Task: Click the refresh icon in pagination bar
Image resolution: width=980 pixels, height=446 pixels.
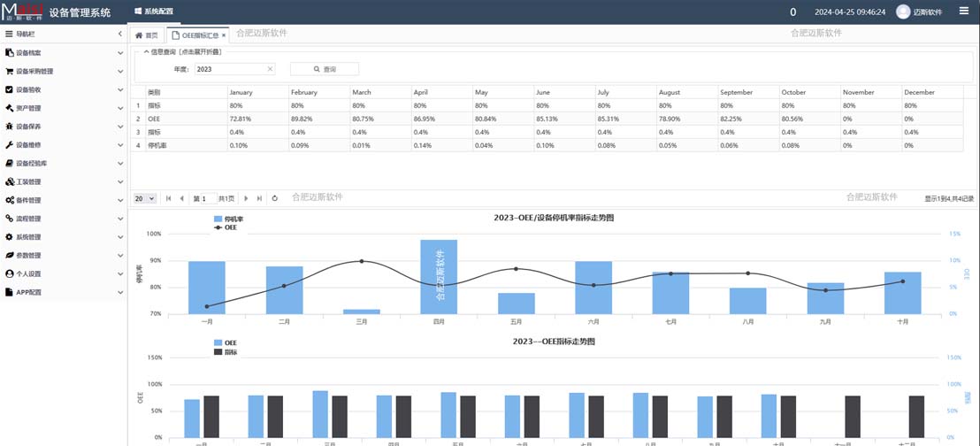Action: click(275, 198)
